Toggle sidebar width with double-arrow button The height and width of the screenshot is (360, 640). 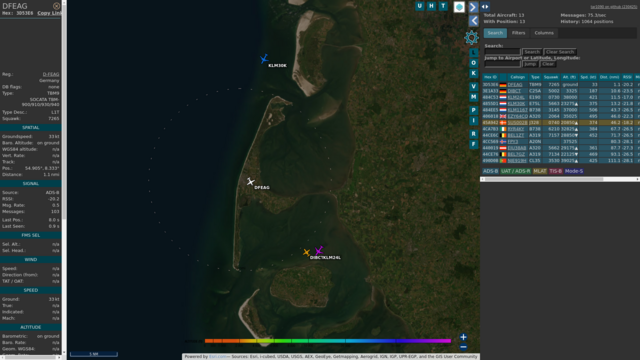click(x=485, y=7)
